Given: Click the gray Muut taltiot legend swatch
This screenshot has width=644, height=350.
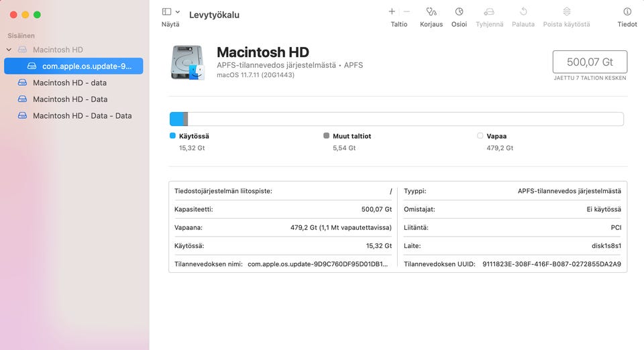Looking at the screenshot, I should (x=326, y=136).
